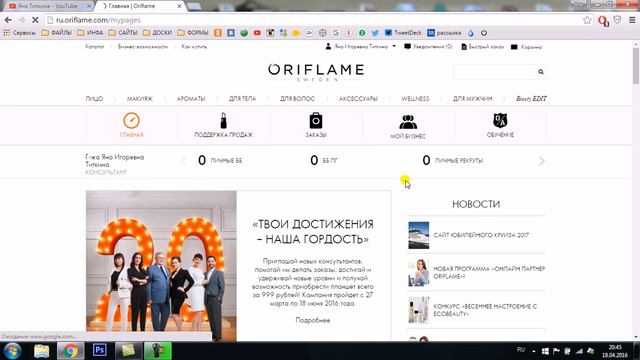This screenshot has width=640, height=360.
Task: Open the red Opera-style extension icon
Action: coord(603,20)
